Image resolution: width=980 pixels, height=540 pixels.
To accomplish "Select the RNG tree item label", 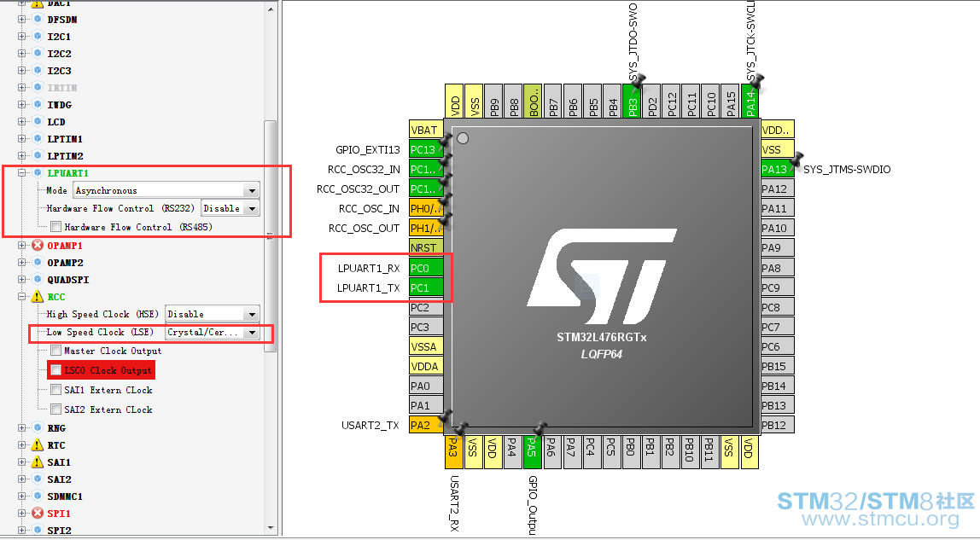I will (56, 428).
